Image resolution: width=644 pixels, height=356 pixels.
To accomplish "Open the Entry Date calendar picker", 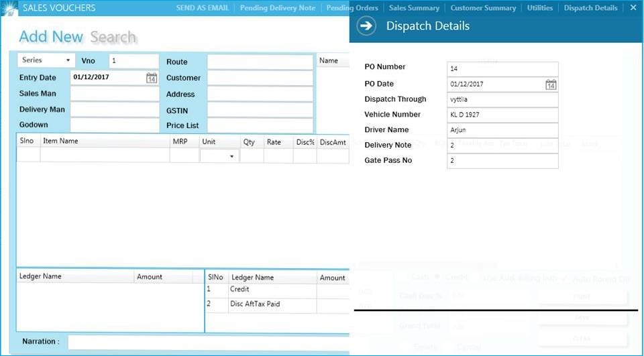I will point(152,78).
